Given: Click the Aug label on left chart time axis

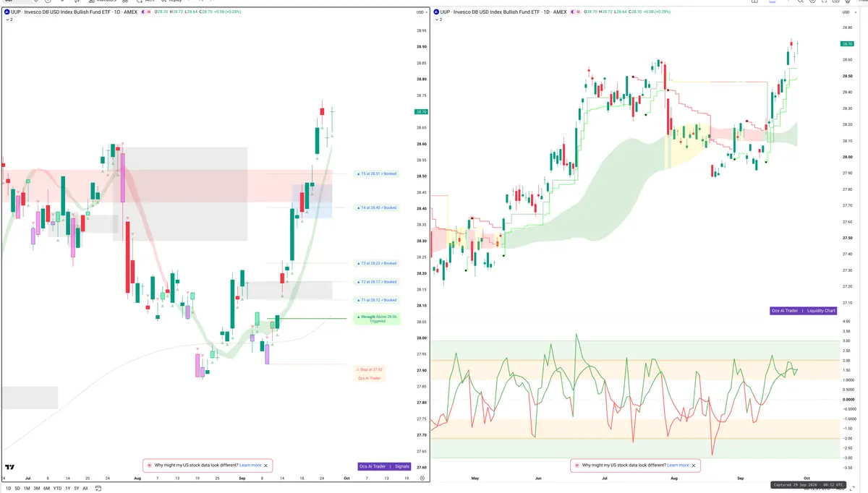Looking at the screenshot, I should (x=137, y=478).
